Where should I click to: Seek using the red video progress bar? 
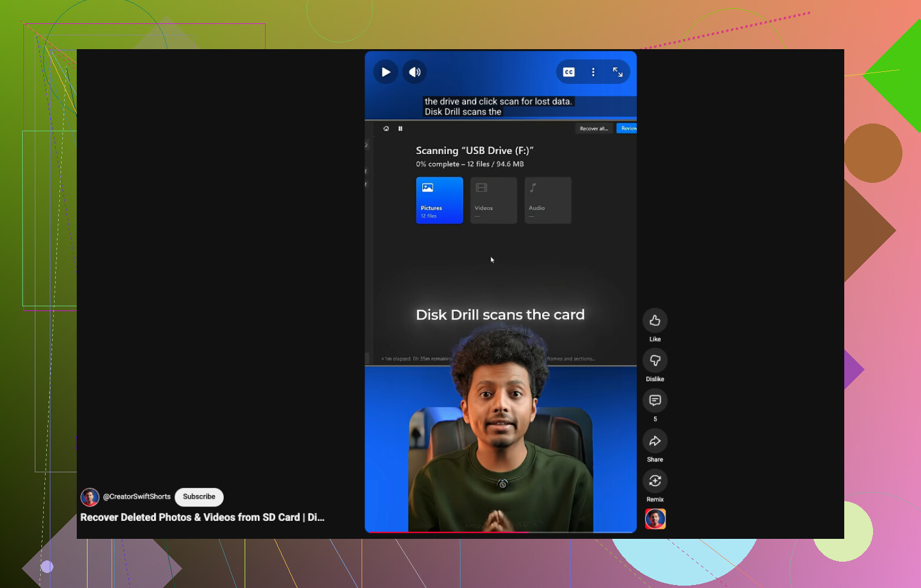(501, 532)
